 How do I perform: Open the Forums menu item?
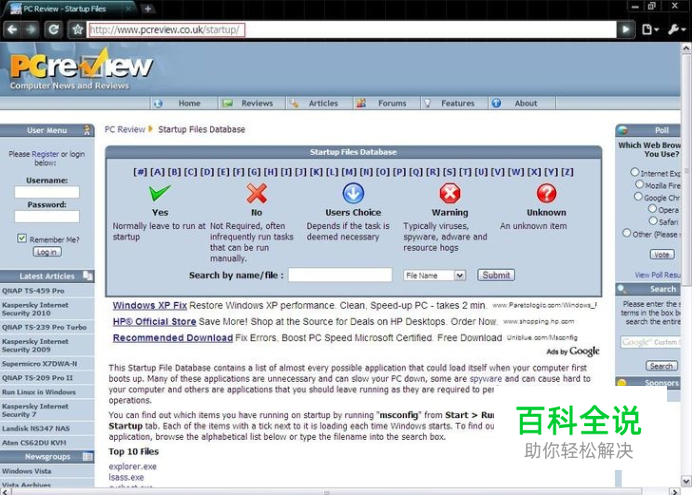(392, 103)
